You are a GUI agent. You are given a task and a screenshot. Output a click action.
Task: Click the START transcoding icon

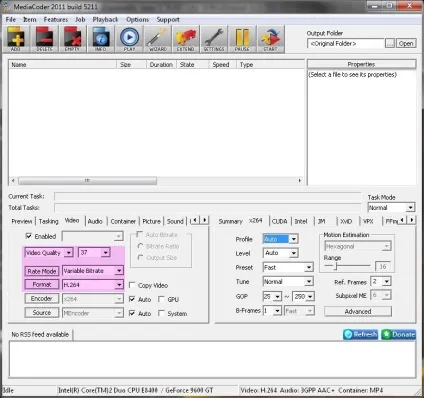tap(270, 39)
